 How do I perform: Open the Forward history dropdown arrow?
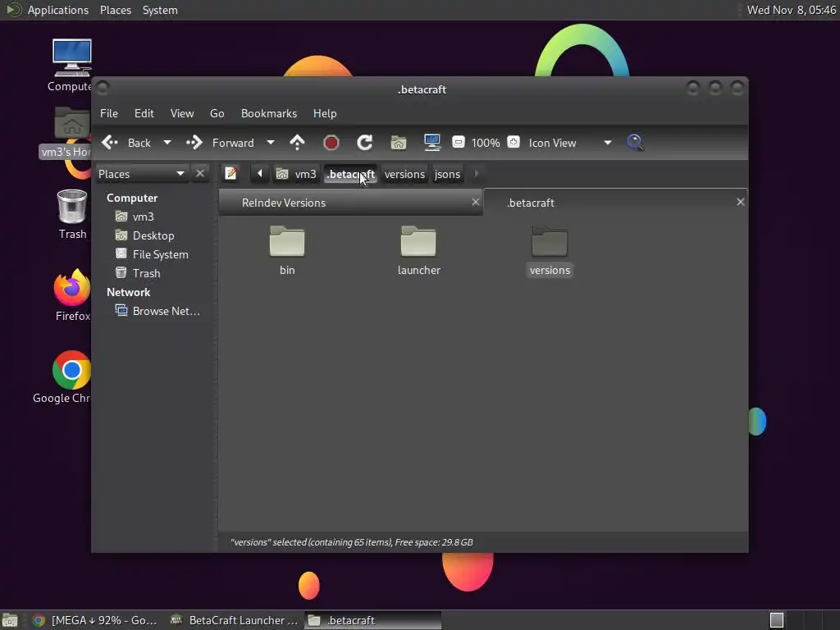pos(271,143)
